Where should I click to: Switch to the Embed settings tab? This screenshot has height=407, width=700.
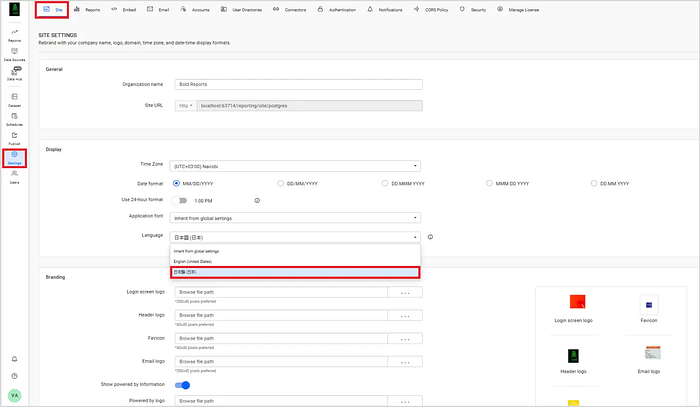click(124, 9)
